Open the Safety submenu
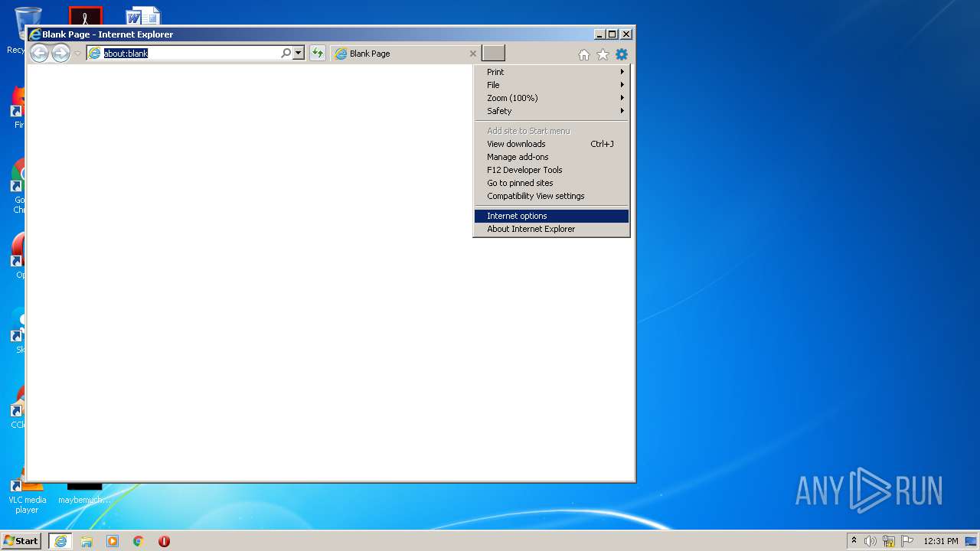This screenshot has width=980, height=551. click(x=551, y=111)
